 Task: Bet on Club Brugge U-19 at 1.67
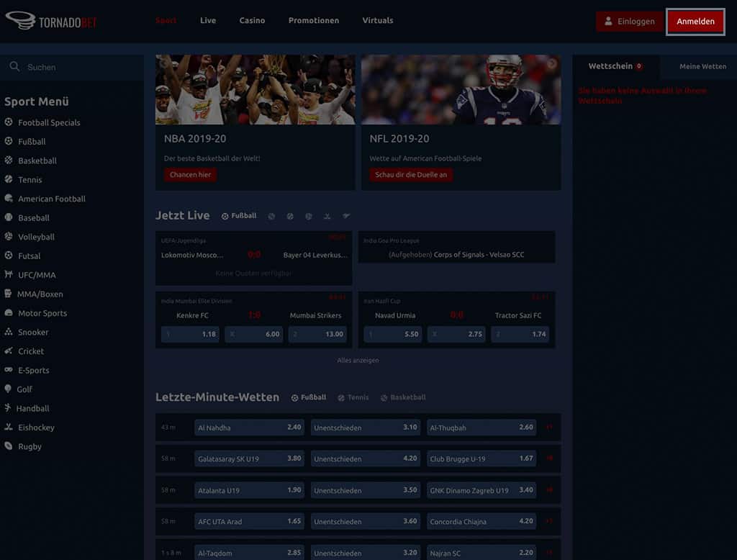(x=481, y=459)
